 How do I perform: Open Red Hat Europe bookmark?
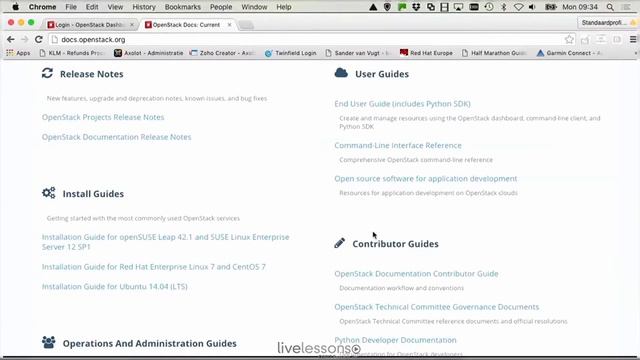click(x=427, y=53)
